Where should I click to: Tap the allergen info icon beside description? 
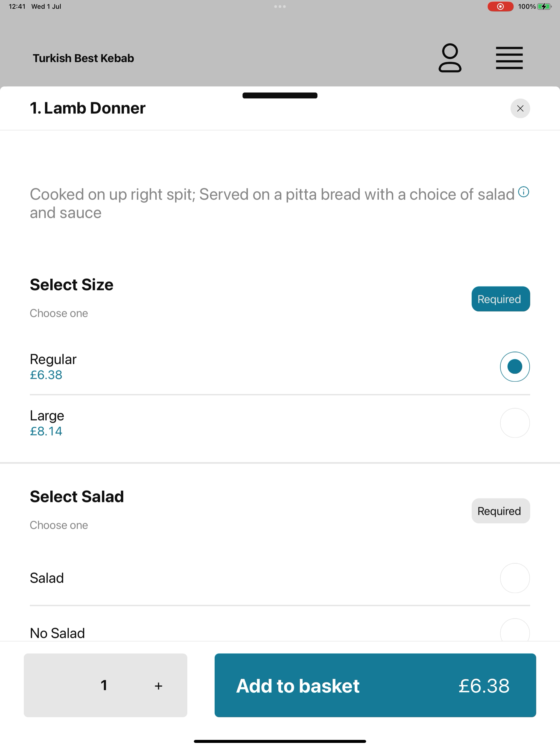[524, 192]
